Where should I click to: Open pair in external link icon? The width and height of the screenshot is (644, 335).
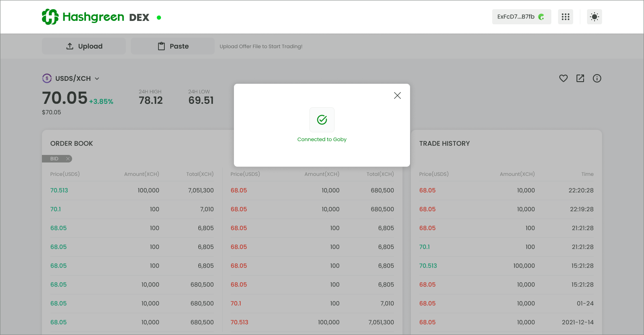point(580,78)
